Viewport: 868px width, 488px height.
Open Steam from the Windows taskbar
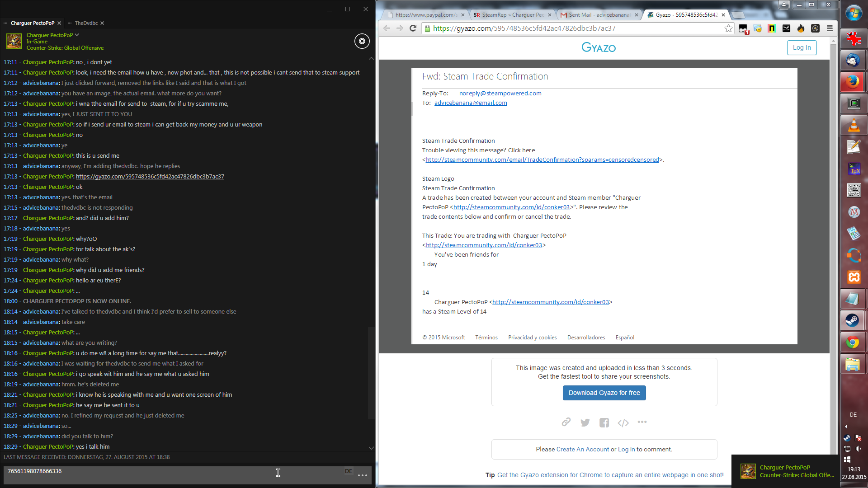coord(853,320)
